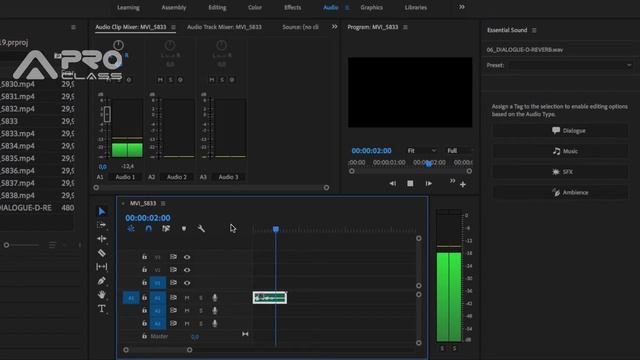
Task: Open Audio Clip Mixer panel menu
Action: tap(173, 27)
